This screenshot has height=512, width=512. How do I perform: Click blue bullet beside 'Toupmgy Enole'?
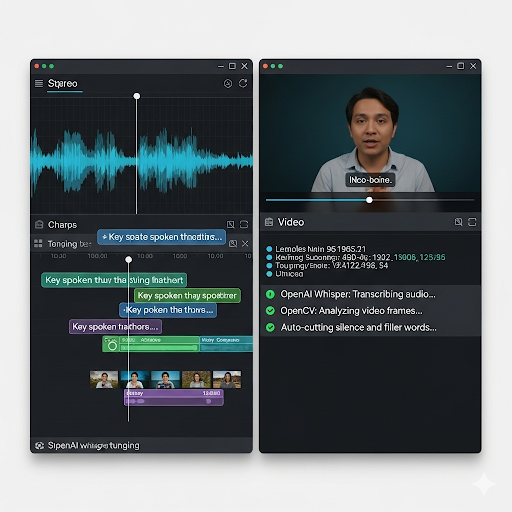tap(269, 266)
